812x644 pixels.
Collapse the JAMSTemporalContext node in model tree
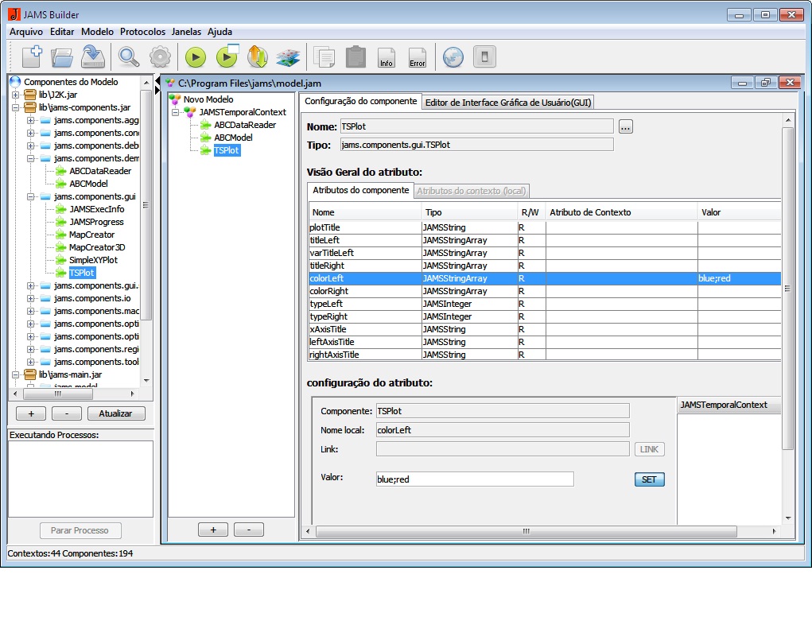[177, 112]
